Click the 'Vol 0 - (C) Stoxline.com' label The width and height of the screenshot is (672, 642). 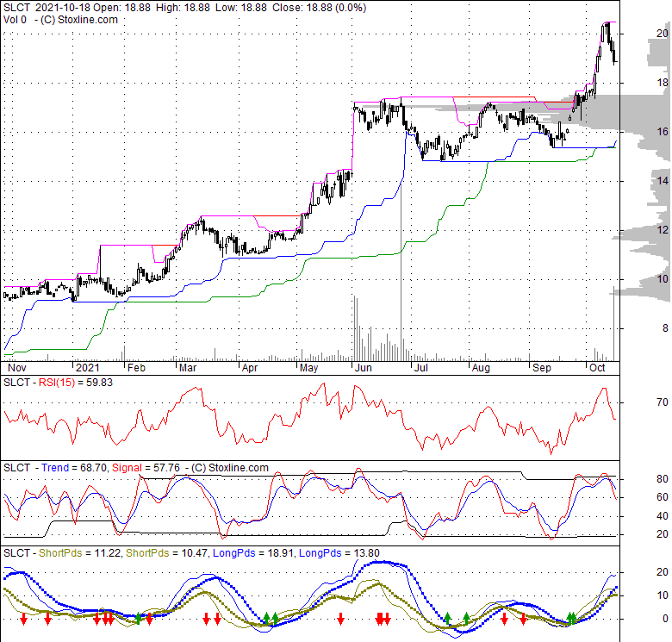60,20
